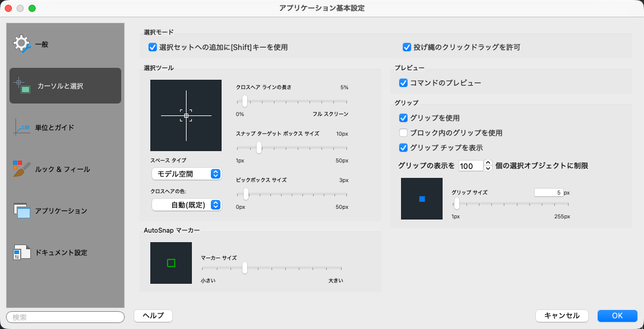
Task: Open the 単位とガイド graph icon
Action: pos(21,127)
